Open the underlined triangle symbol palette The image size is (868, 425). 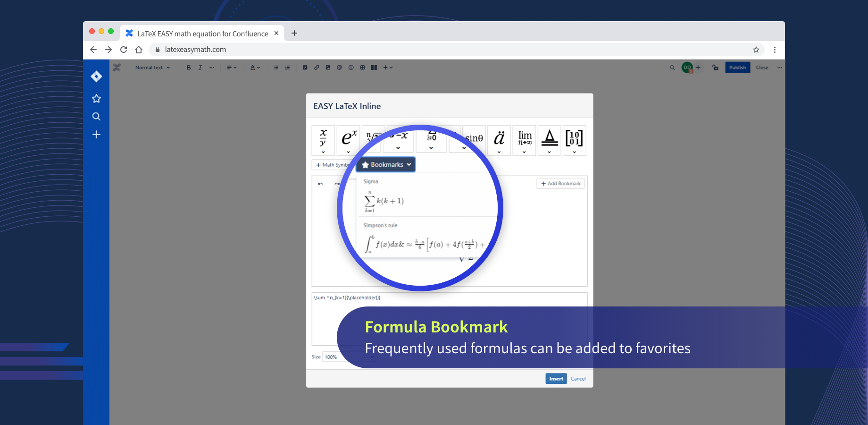550,140
